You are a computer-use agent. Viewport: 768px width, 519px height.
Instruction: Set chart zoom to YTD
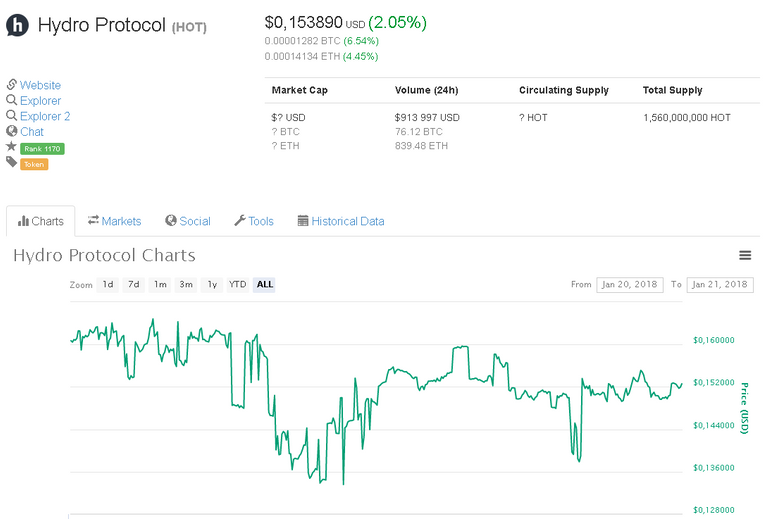coord(238,284)
